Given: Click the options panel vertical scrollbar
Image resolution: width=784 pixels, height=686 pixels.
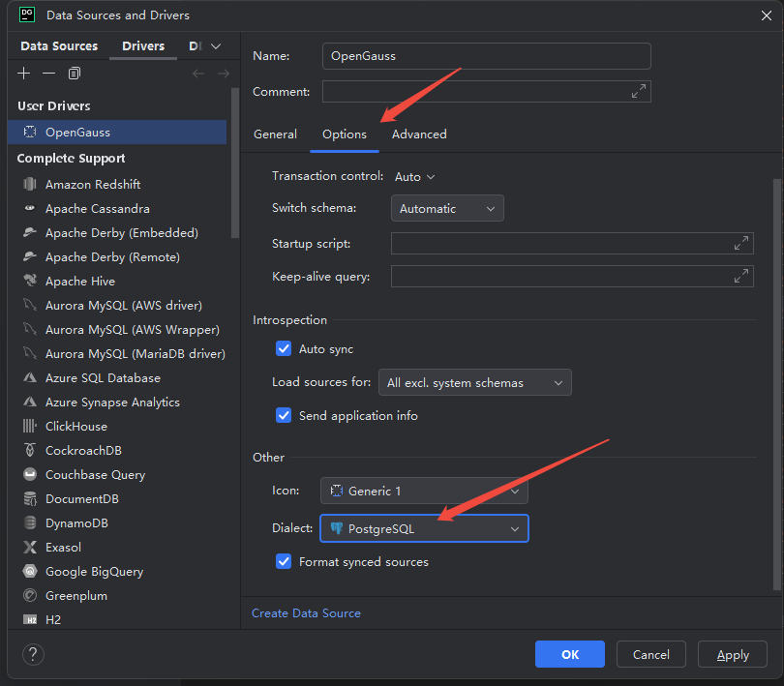Looking at the screenshot, I should 776,384.
